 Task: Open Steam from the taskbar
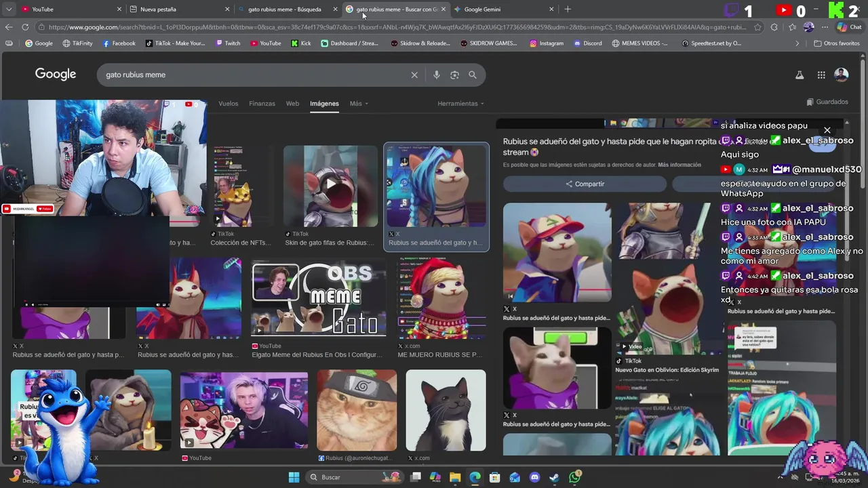click(x=554, y=477)
